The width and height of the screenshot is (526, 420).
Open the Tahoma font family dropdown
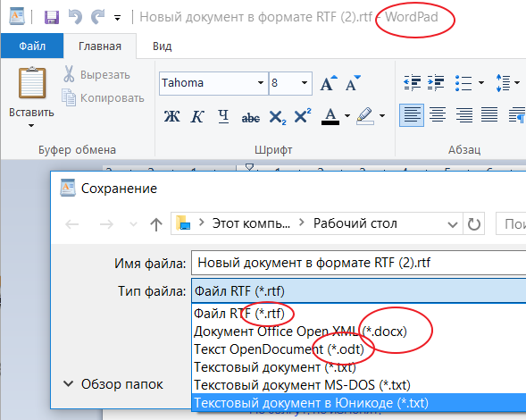pyautogui.click(x=260, y=82)
